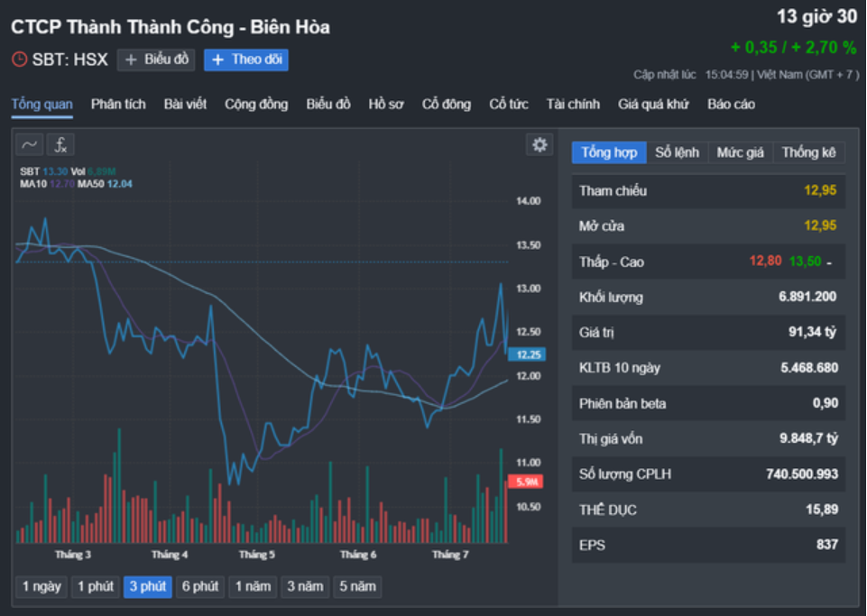The height and width of the screenshot is (616, 867).
Task: Switch to Tổng quan tab
Action: tap(42, 105)
